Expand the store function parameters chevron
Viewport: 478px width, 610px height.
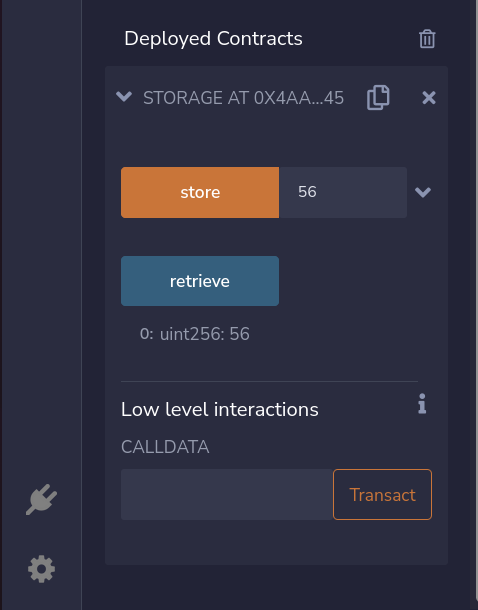pos(423,192)
